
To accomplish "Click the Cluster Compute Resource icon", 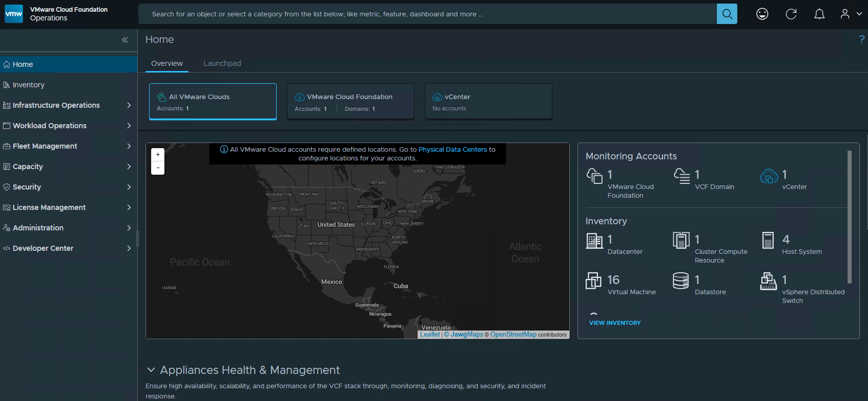I will click(x=681, y=240).
